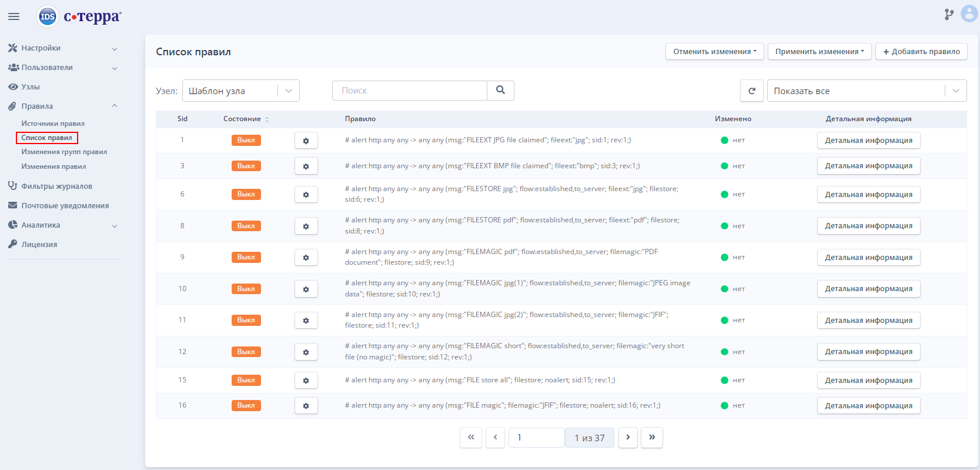Toggle the Выкл state of rule Sid 12
This screenshot has width=980, height=470.
246,352
